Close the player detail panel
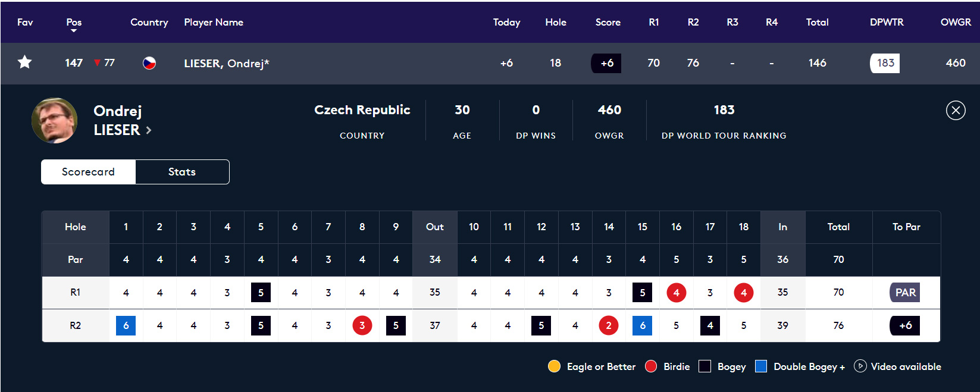The image size is (980, 392). [956, 110]
